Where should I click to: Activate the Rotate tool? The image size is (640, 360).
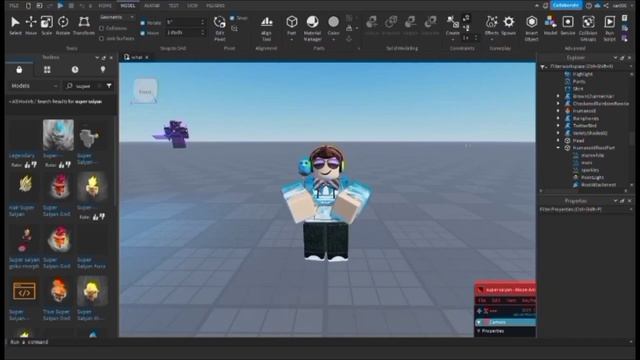click(x=63, y=25)
